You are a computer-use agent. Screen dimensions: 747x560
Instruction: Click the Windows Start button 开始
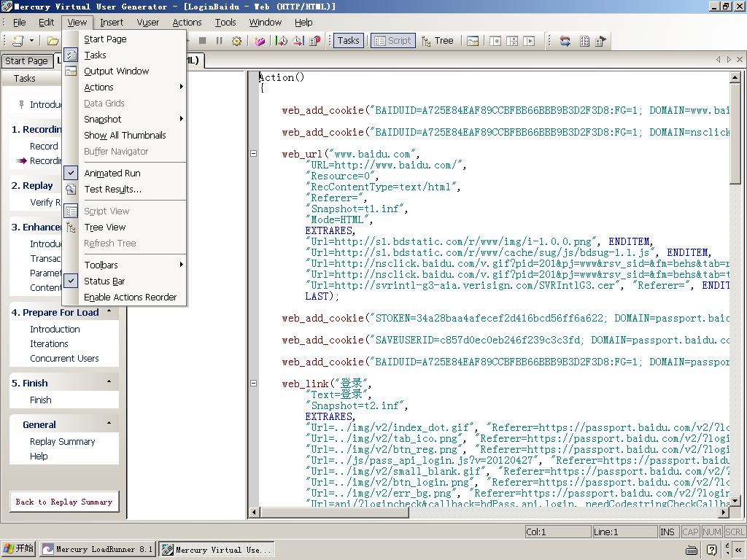pos(18,549)
